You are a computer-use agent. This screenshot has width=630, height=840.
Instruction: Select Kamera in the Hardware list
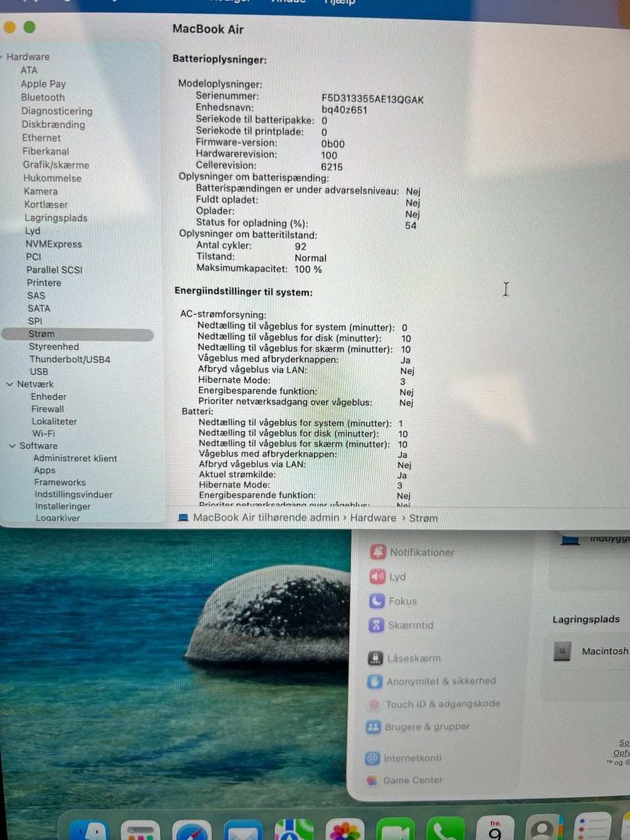click(x=41, y=191)
